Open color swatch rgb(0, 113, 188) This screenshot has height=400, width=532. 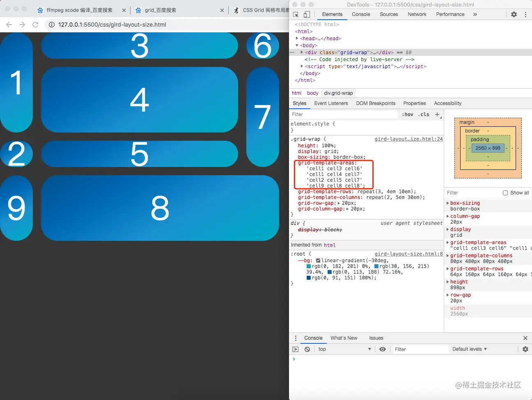(330, 272)
